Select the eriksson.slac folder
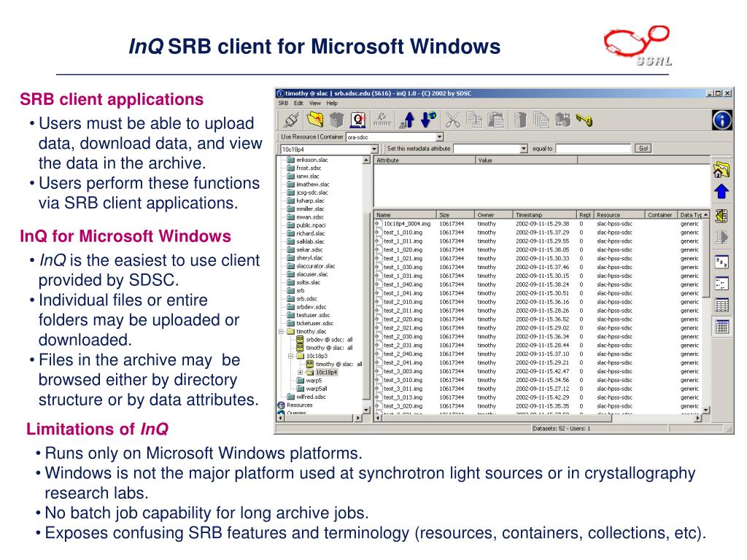This screenshot has height=560, width=747. pos(311,160)
